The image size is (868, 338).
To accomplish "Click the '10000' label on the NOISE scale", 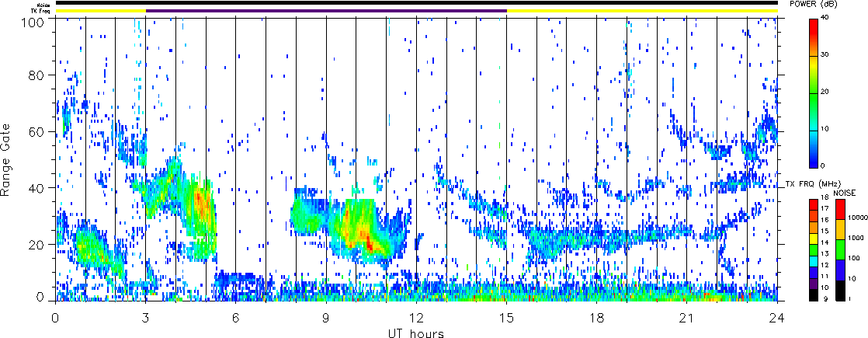I will pos(858,218).
